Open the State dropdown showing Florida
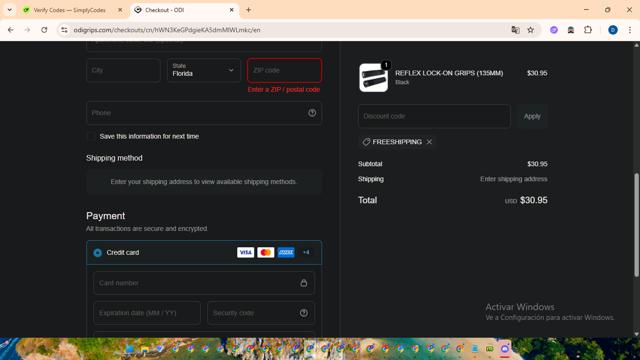Image resolution: width=640 pixels, height=360 pixels. tap(204, 70)
